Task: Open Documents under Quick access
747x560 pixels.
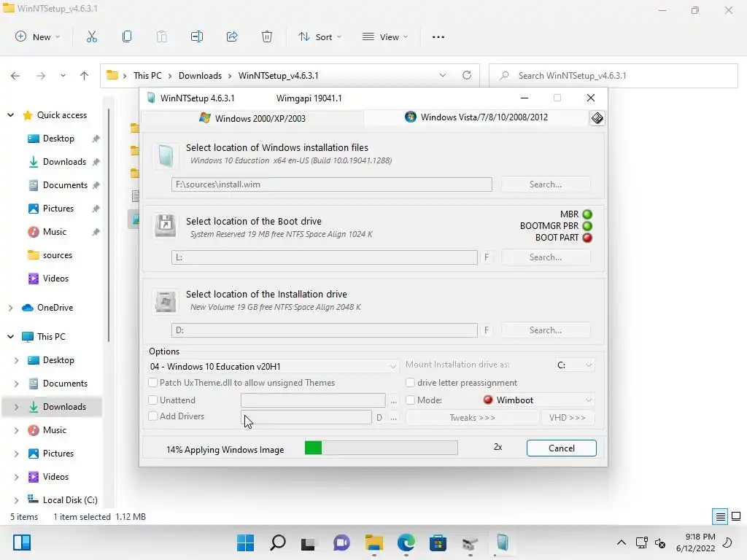Action: click(x=65, y=185)
